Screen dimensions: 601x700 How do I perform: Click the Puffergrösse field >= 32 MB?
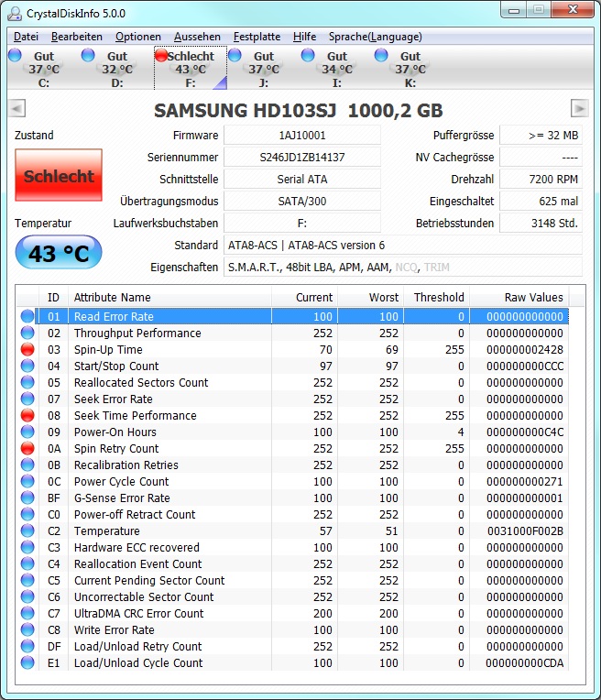541,136
